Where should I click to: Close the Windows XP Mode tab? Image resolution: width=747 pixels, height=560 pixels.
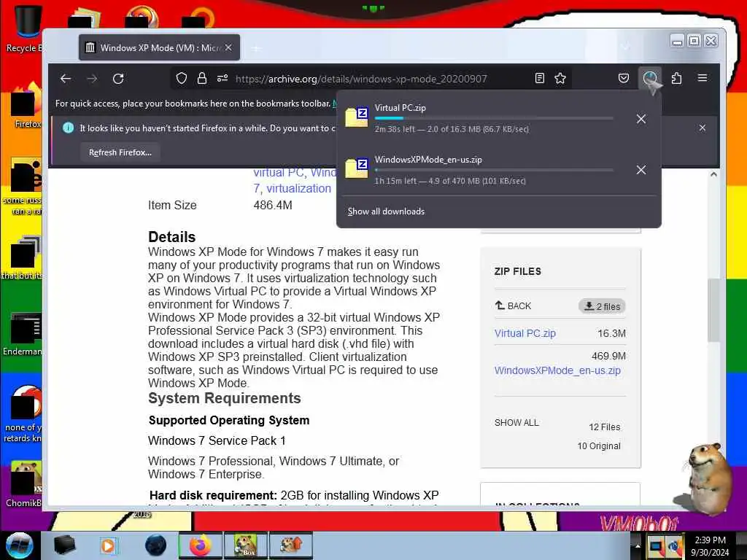coord(228,47)
